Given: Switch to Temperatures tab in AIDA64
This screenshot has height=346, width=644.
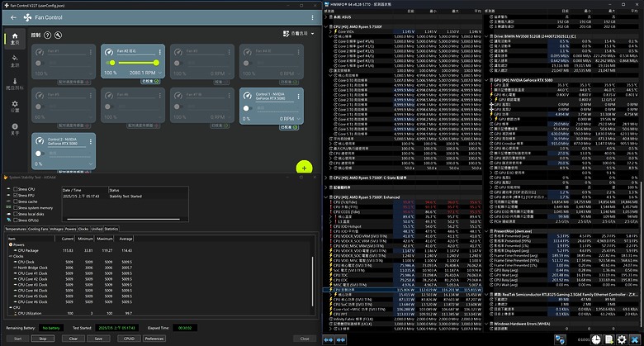Looking at the screenshot, I should (x=16, y=229).
